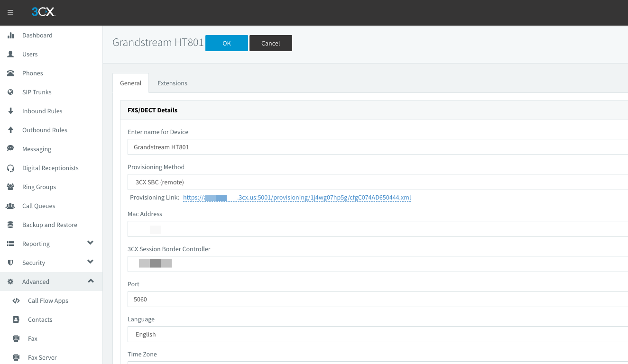The width and height of the screenshot is (628, 364).
Task: Click the Call Queues group icon
Action: click(10, 206)
